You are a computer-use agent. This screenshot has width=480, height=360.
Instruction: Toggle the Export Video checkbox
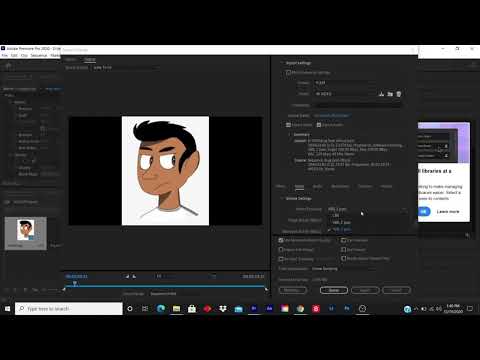(x=288, y=125)
